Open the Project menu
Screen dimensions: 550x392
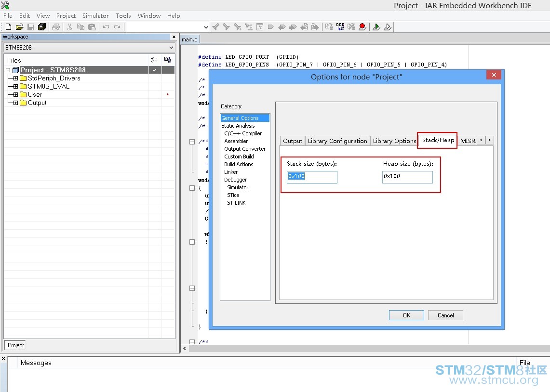(x=66, y=16)
